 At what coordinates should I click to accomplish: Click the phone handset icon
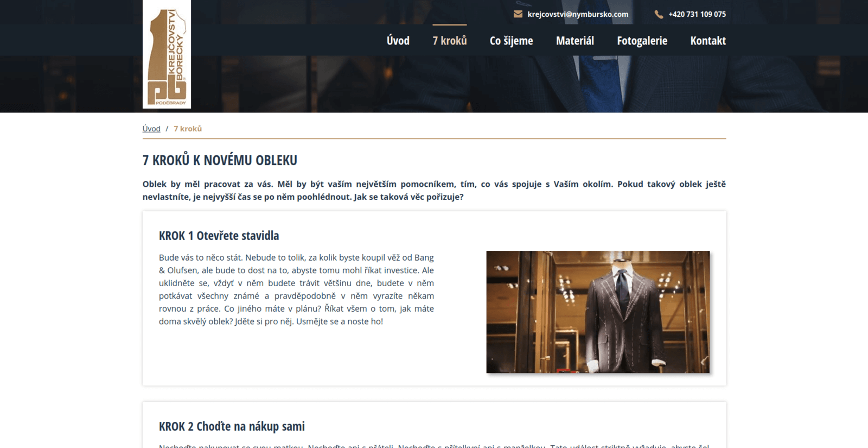[x=659, y=14]
